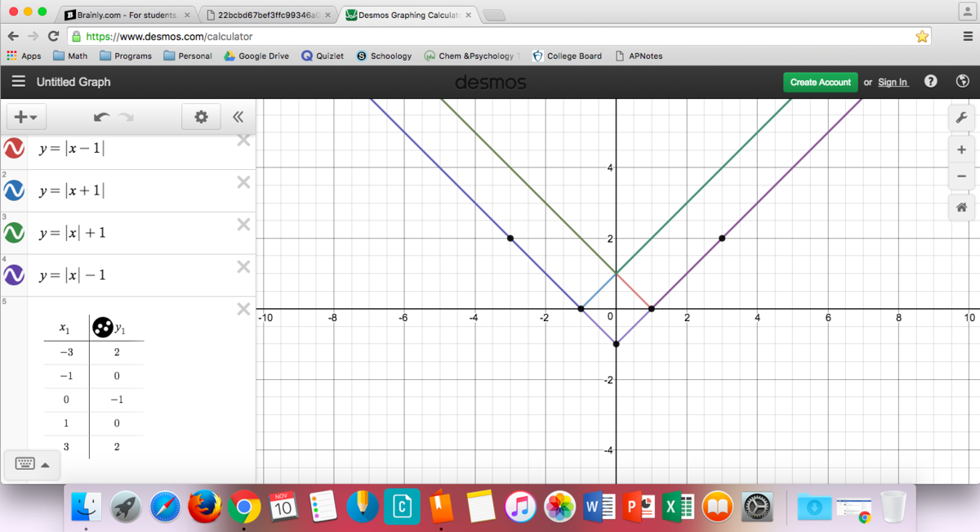Screen dimensions: 980x532
Task: Click the Sign In link
Action: pos(893,82)
